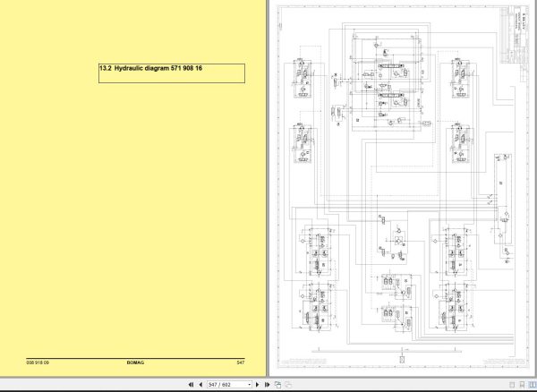Go to the first page
The image size is (537, 392).
pos(192,385)
